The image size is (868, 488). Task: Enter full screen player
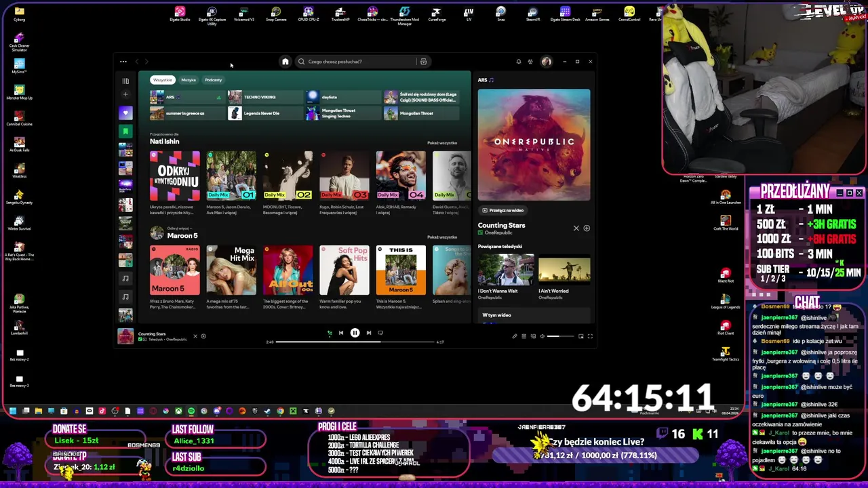[590, 336]
